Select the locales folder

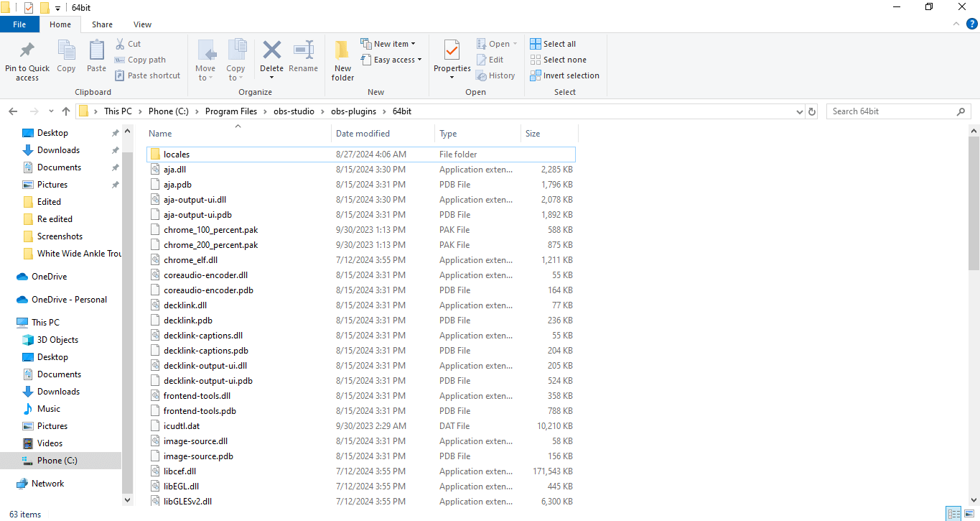pyautogui.click(x=361, y=155)
